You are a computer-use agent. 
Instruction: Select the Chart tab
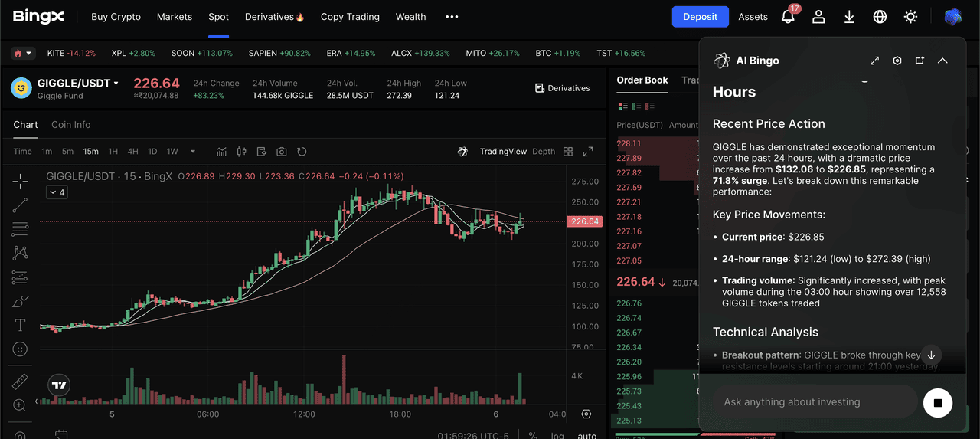tap(25, 124)
